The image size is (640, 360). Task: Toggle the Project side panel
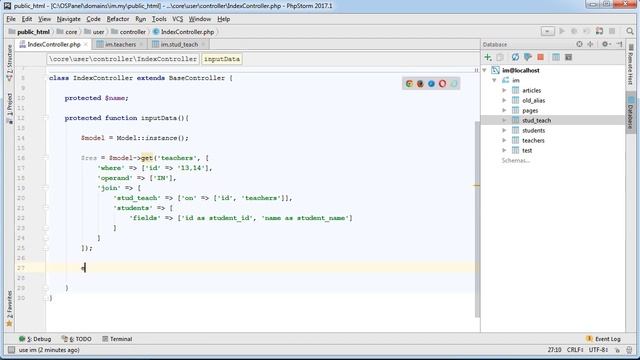click(x=9, y=108)
